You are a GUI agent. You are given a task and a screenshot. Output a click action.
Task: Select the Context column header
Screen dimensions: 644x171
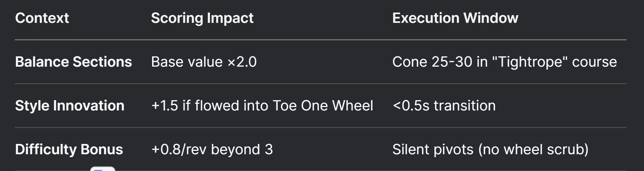pyautogui.click(x=42, y=18)
